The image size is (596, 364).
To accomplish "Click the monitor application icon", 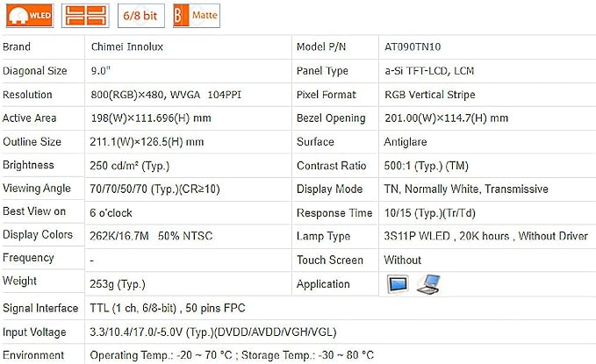I will click(x=398, y=284).
